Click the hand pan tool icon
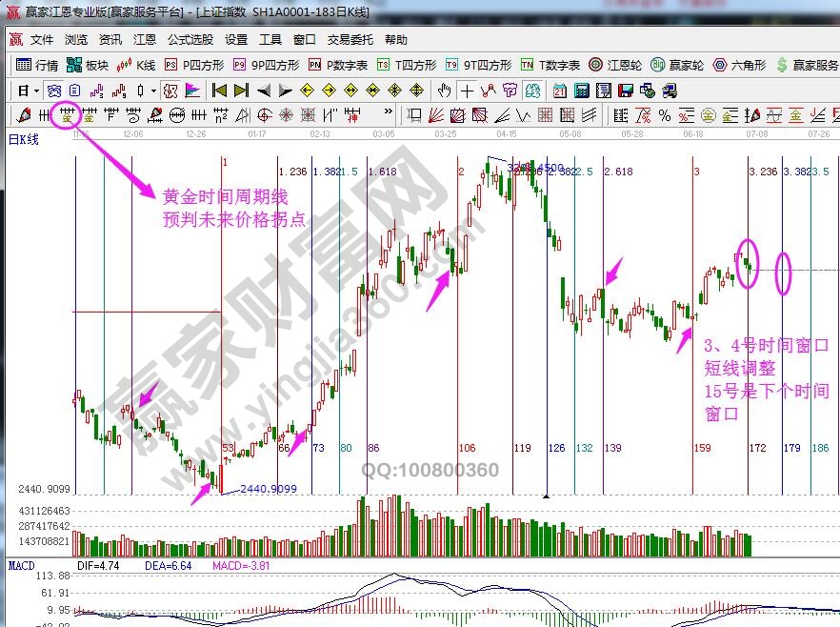 coord(444,91)
